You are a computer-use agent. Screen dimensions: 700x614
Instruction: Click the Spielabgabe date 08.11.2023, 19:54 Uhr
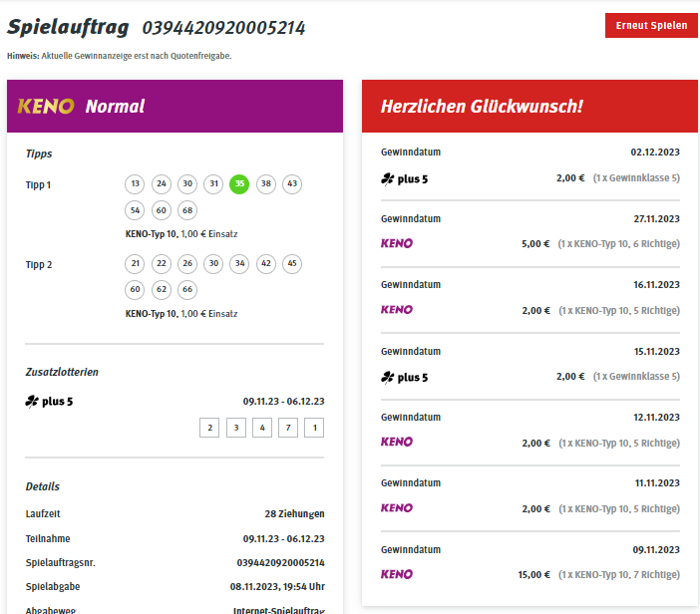(277, 587)
